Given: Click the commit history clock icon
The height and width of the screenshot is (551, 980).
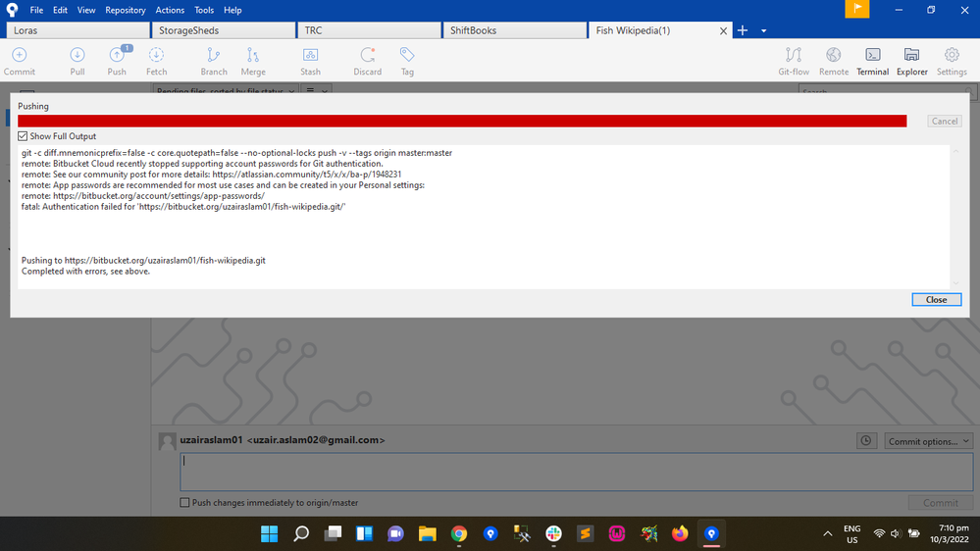Looking at the screenshot, I should pos(866,440).
